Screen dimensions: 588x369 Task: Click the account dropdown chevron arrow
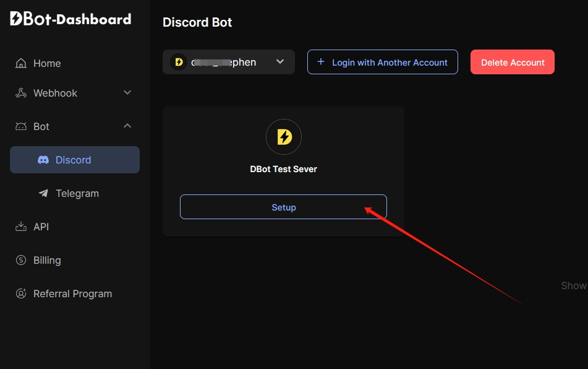[x=280, y=61]
